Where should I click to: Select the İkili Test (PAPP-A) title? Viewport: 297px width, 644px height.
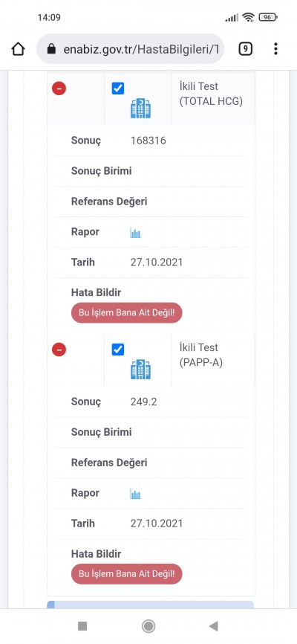coord(201,355)
